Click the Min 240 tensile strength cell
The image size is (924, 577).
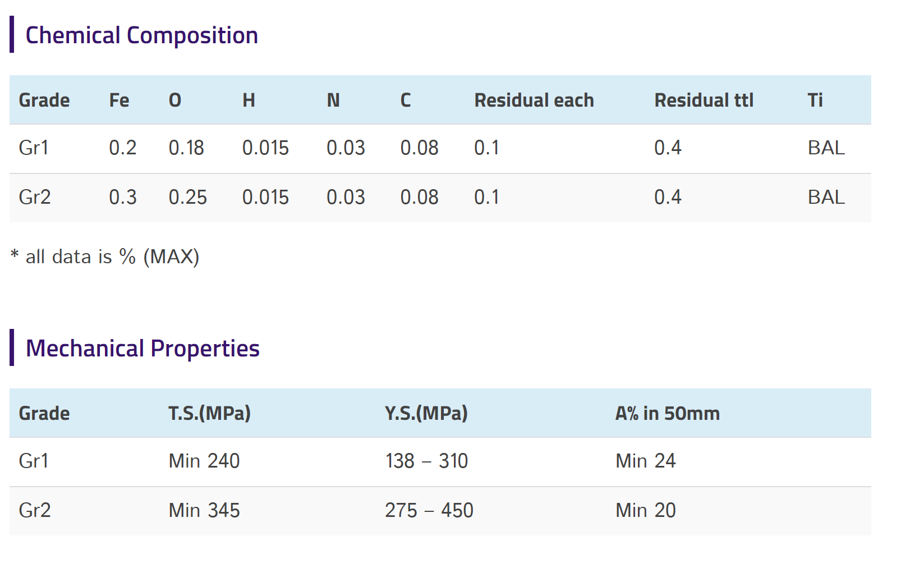(204, 461)
